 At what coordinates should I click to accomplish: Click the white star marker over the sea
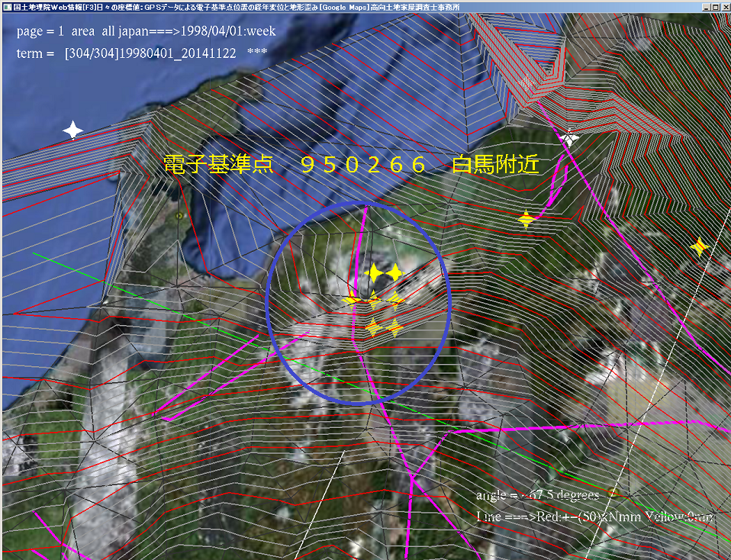[72, 130]
